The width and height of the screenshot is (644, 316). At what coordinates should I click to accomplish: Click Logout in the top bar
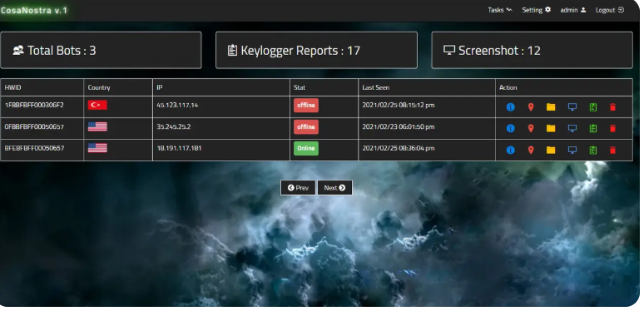pyautogui.click(x=610, y=10)
